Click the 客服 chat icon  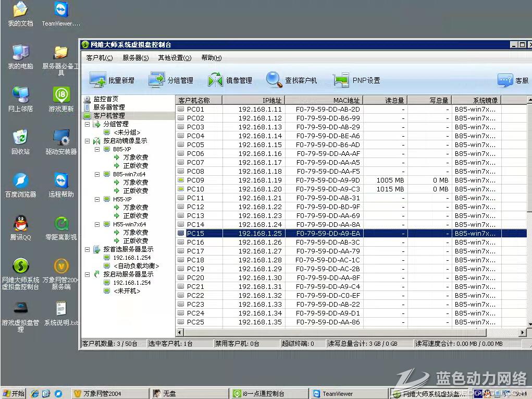(505, 80)
